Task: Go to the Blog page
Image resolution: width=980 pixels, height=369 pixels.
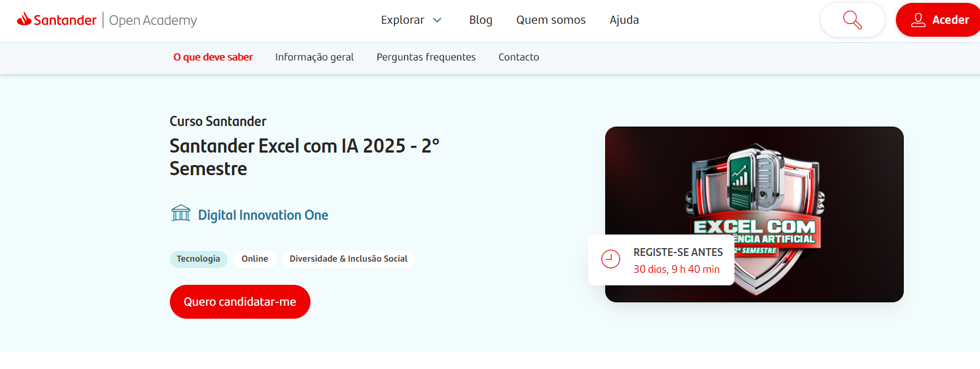Action: click(x=480, y=20)
